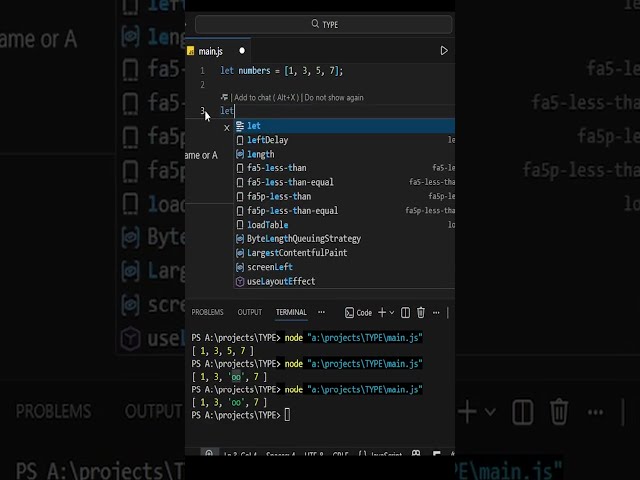Click line number 1 in the gutter

[x=202, y=71]
